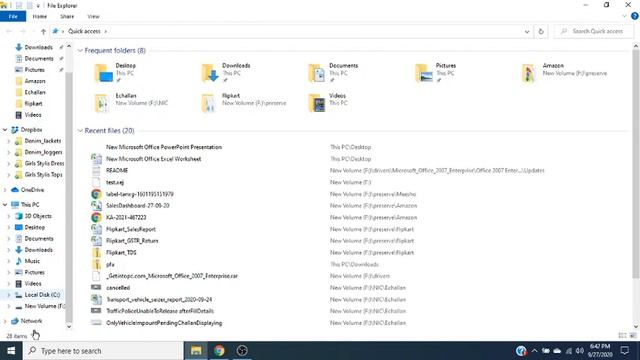Expand the Local Disk (C:) node
The image size is (640, 360).
click(9, 295)
